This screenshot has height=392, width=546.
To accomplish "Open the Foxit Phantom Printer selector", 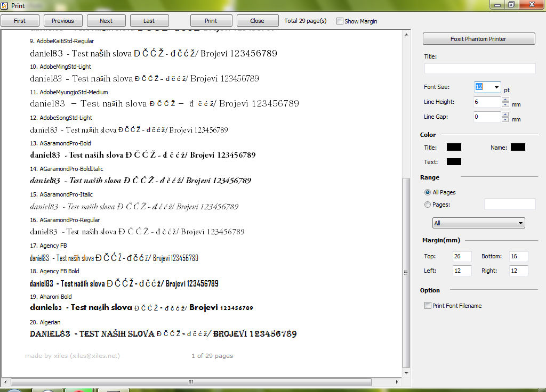I will pos(479,38).
